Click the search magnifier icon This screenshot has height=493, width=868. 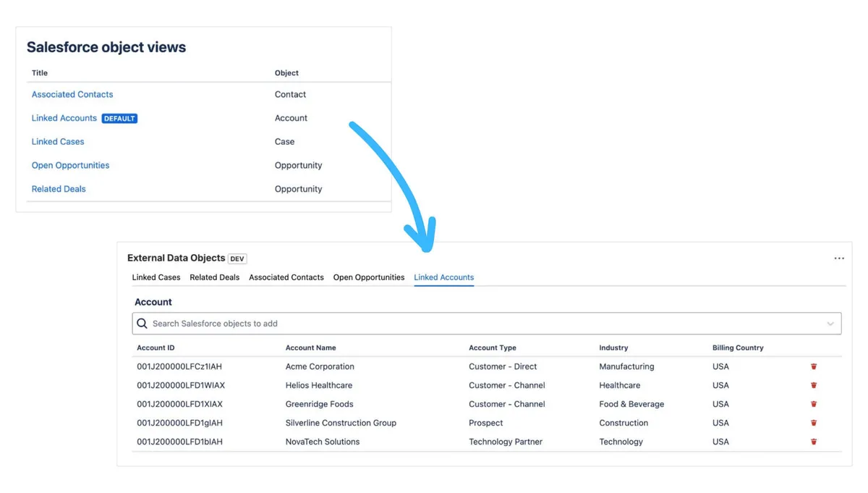point(142,324)
